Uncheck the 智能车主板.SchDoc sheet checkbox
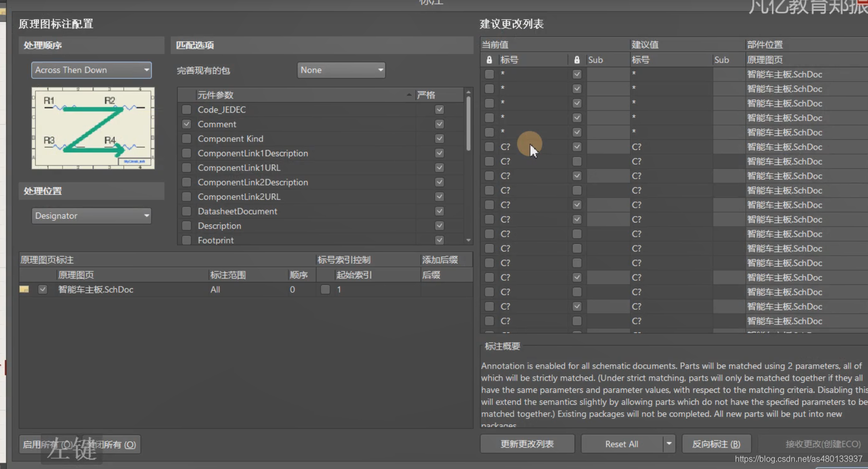868x469 pixels. pyautogui.click(x=43, y=289)
